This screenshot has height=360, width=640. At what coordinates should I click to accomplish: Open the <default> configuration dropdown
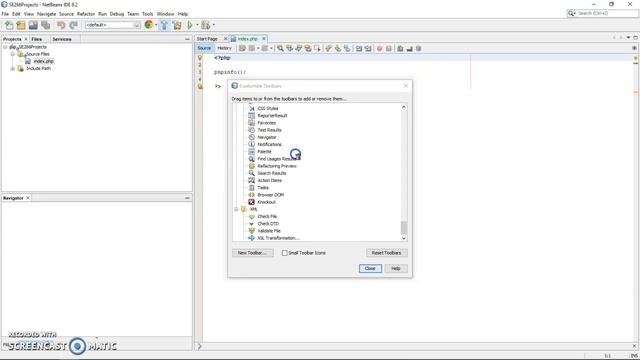pos(113,25)
